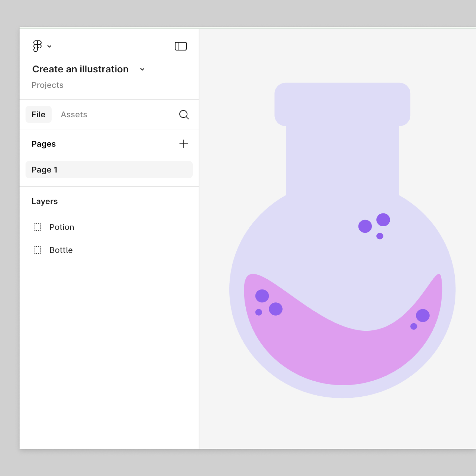Click the Bottle layer frame icon
This screenshot has width=476, height=476.
37,250
